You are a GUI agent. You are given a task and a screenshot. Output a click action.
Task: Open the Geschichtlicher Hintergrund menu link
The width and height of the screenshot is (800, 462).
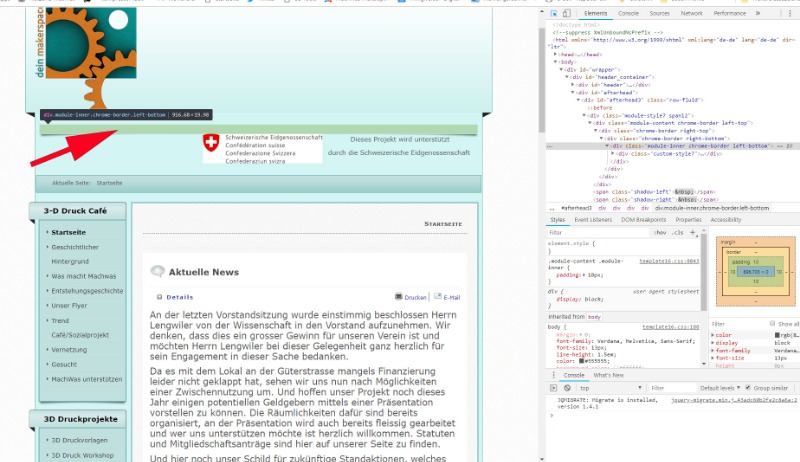pos(75,254)
